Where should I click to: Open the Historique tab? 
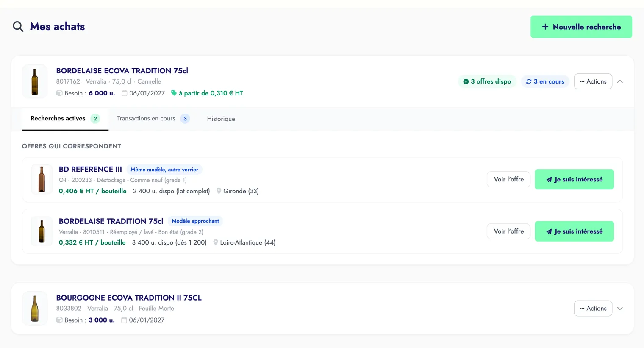[x=221, y=119]
